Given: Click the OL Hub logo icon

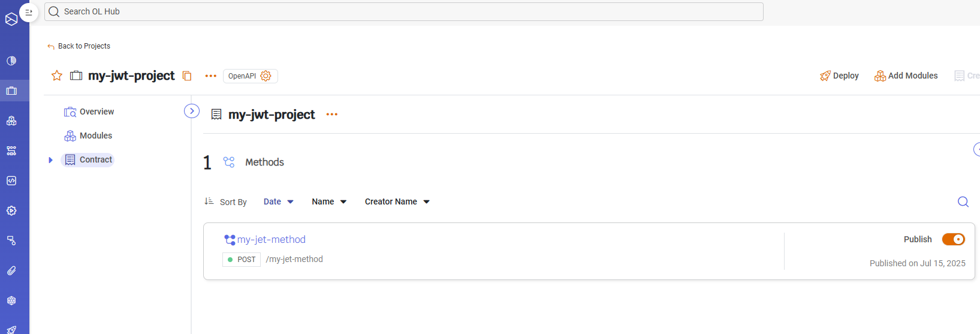Looking at the screenshot, I should [x=11, y=19].
